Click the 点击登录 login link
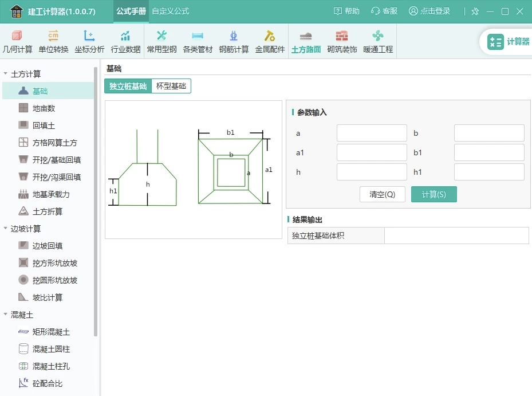Viewport: 532px width, 396px height. (x=429, y=11)
